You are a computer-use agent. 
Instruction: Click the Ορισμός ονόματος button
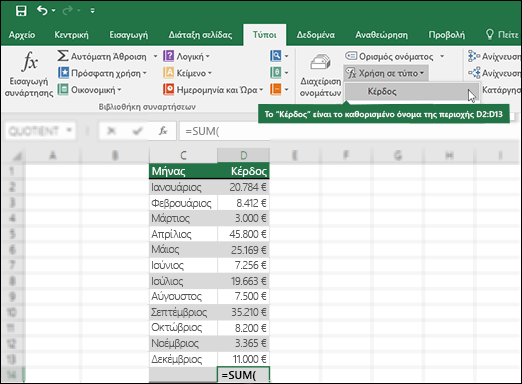(389, 56)
